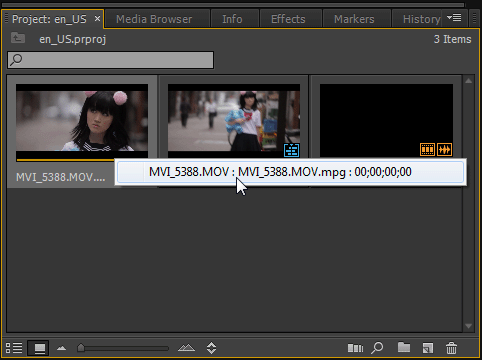Click the video usage filmstrip badge
This screenshot has width=482, height=360.
pyautogui.click(x=427, y=149)
